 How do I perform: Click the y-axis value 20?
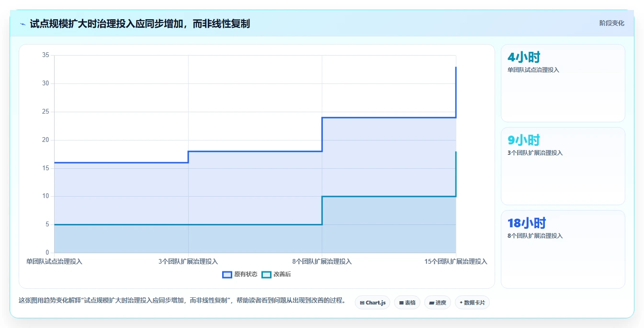click(x=45, y=140)
